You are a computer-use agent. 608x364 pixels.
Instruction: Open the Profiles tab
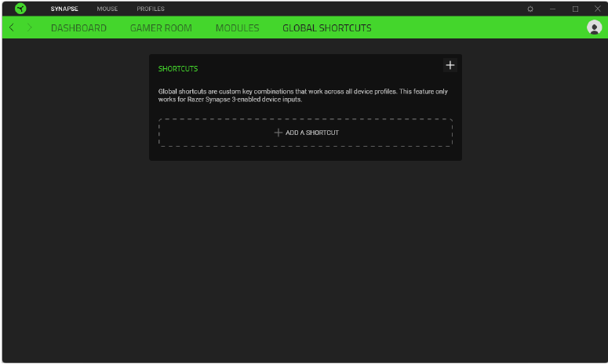pos(151,9)
